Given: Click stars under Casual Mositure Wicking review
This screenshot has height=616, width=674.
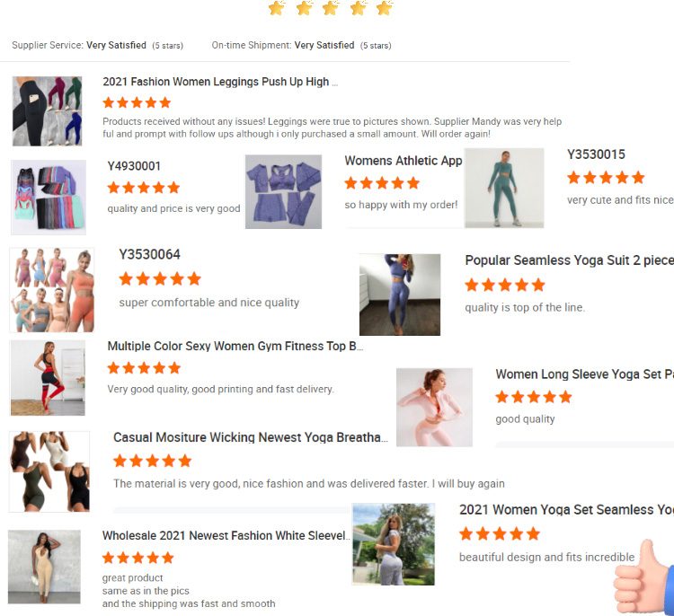Looking at the screenshot, I should [152, 461].
